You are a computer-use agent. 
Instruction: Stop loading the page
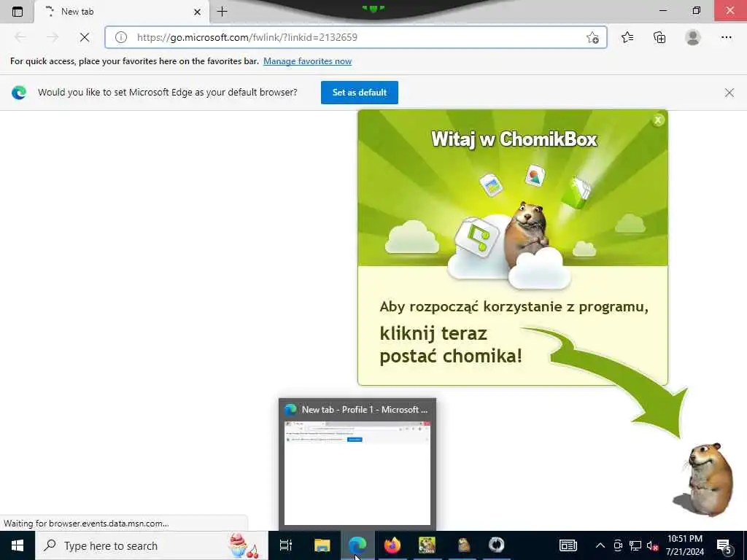click(85, 37)
